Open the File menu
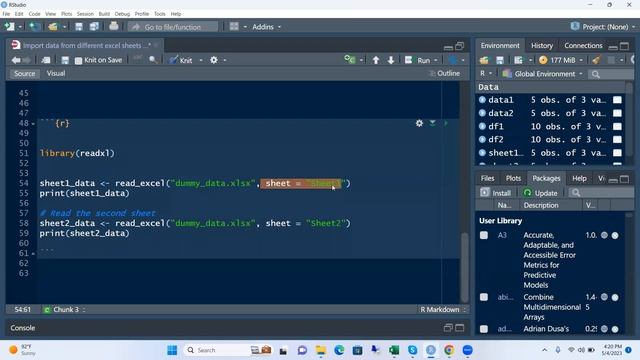 6,14
